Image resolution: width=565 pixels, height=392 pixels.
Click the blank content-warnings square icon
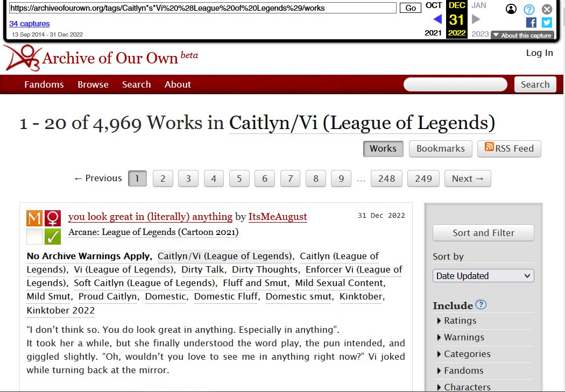point(34,237)
